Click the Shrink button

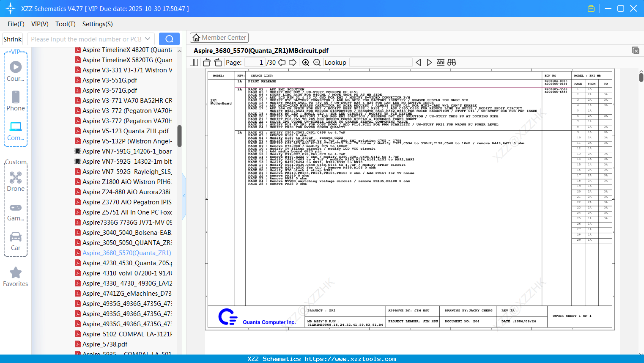(x=13, y=39)
